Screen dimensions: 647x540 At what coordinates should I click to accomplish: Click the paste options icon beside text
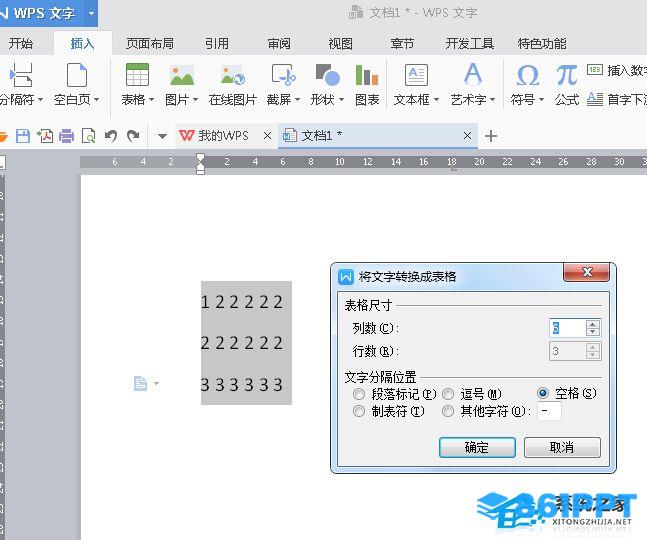pyautogui.click(x=140, y=384)
